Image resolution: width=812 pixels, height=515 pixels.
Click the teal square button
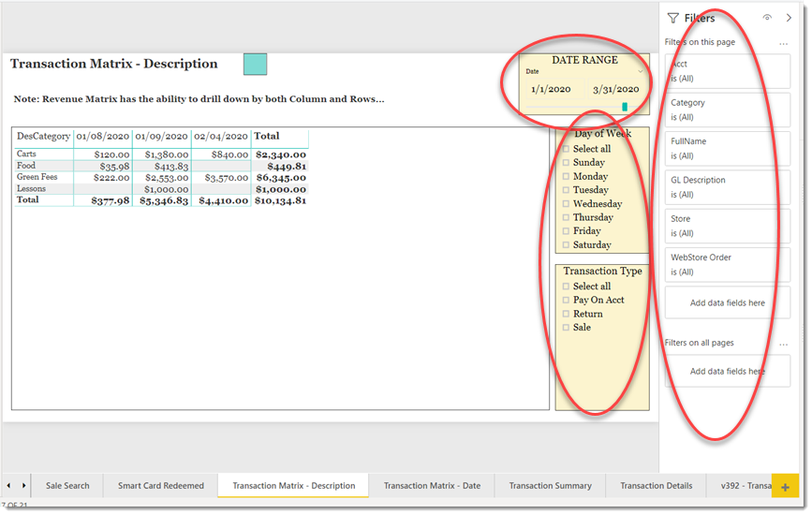pyautogui.click(x=256, y=65)
